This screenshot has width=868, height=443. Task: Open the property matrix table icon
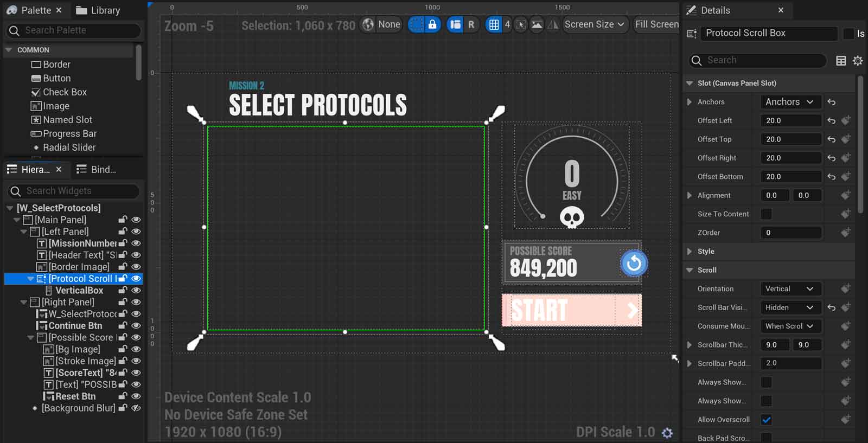pyautogui.click(x=841, y=61)
